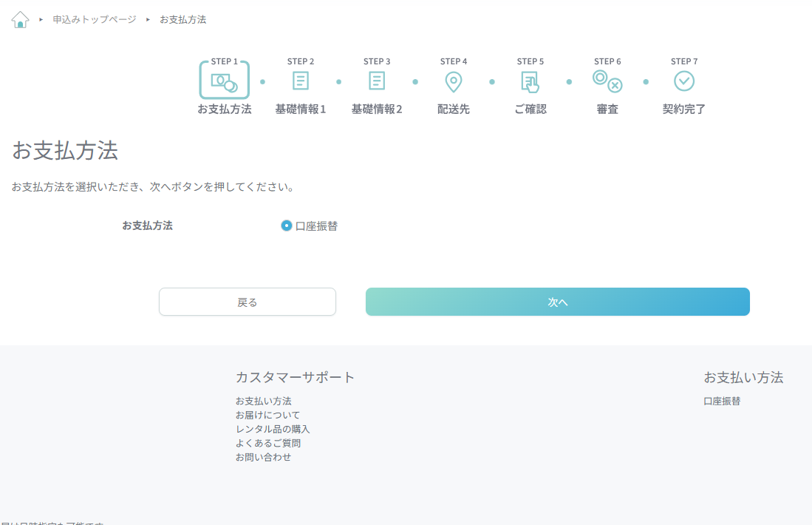Open the お届けについて footer link
This screenshot has width=812, height=525.
pos(267,414)
